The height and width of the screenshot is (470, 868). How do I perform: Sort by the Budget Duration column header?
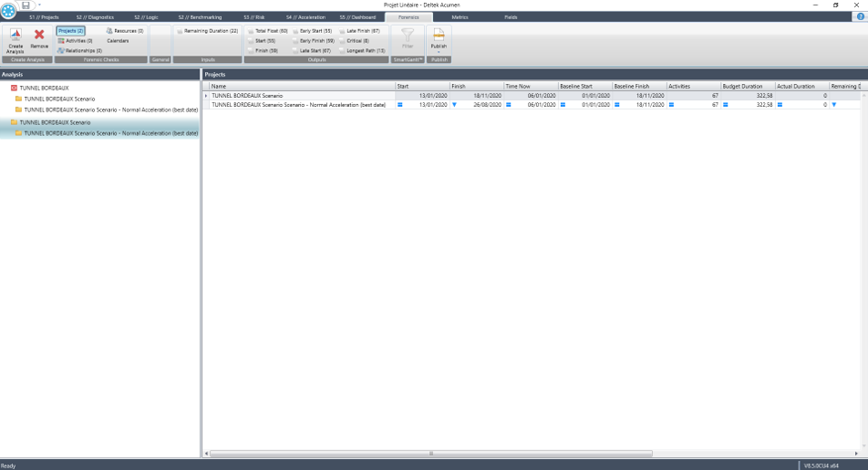pos(748,87)
